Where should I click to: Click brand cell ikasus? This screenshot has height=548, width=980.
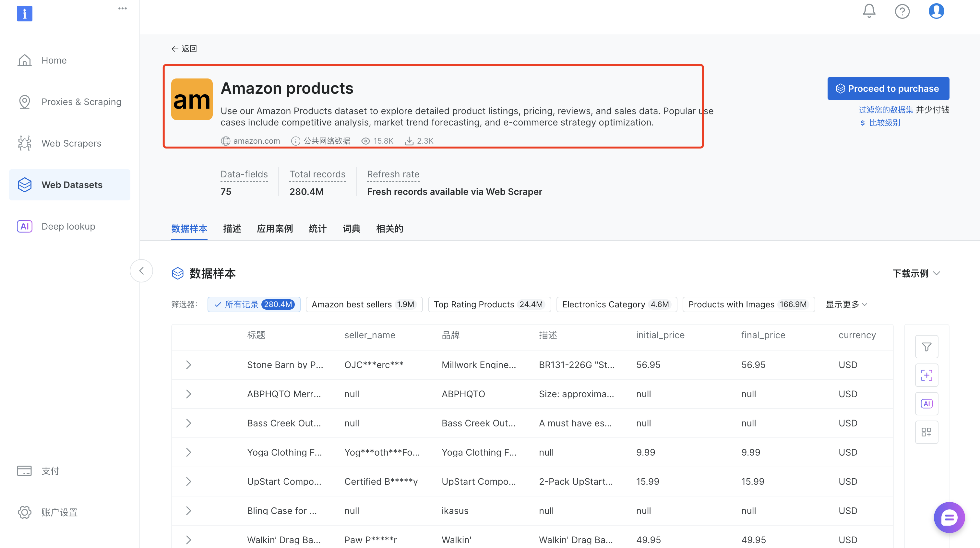click(x=455, y=511)
